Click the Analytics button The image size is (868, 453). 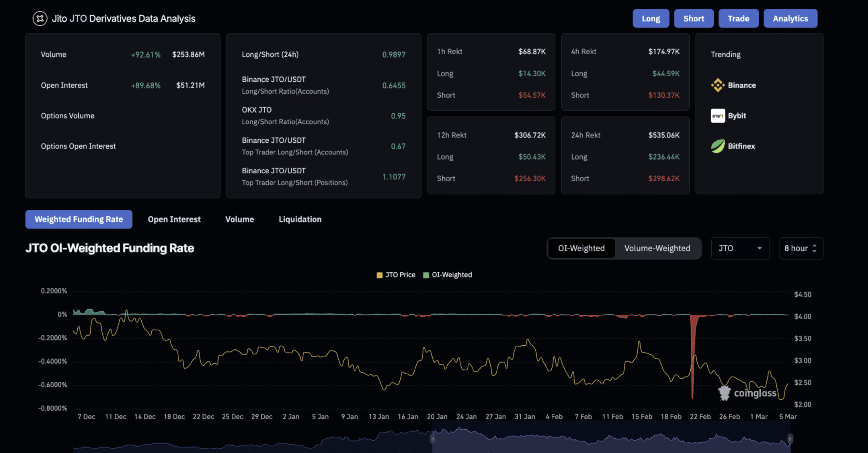tap(790, 18)
